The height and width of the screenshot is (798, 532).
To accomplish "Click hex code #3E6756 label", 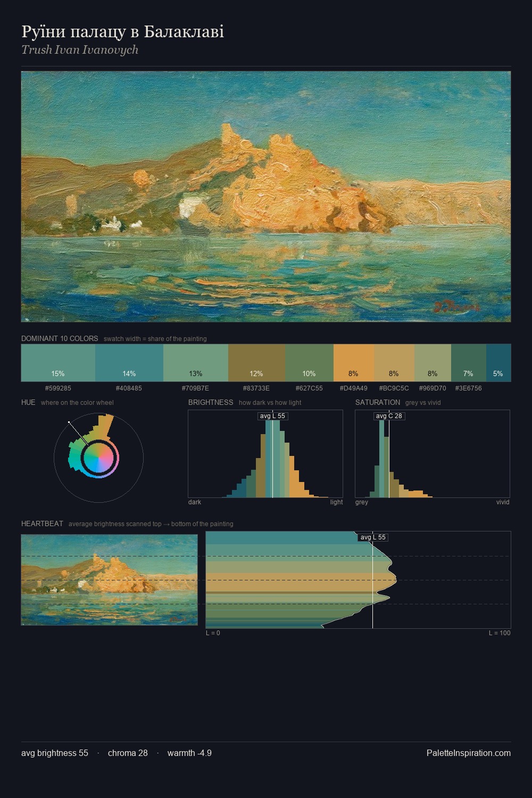I will pyautogui.click(x=469, y=388).
